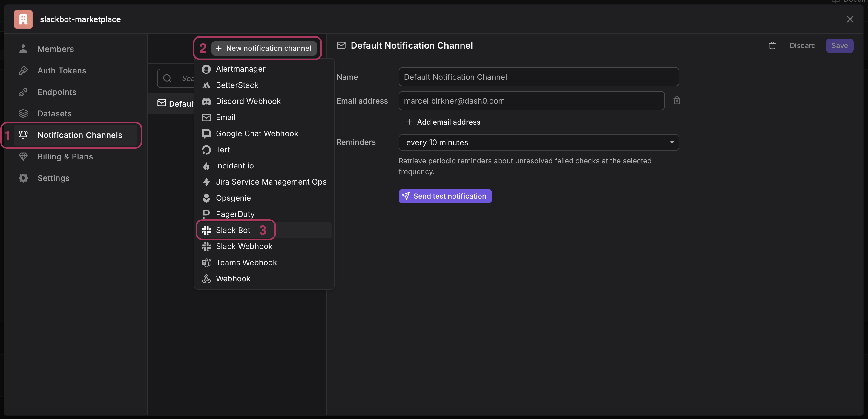Click the Billing & Plans diamond icon
The height and width of the screenshot is (419, 868).
[x=23, y=156]
